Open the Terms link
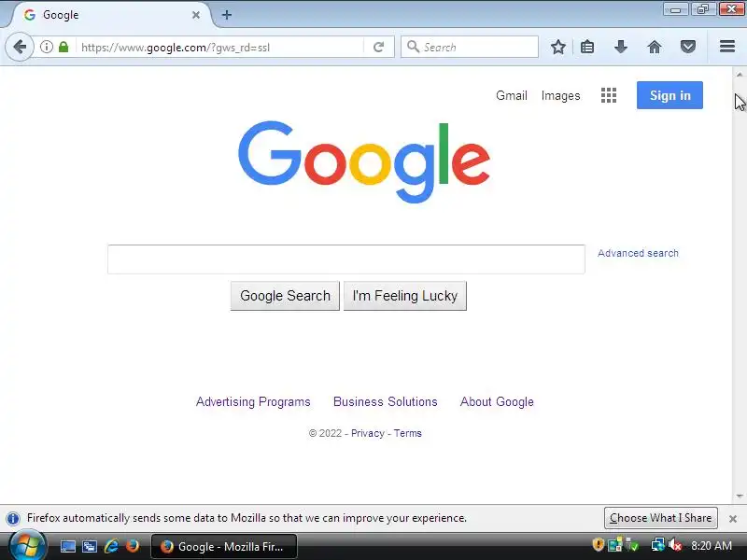The width and height of the screenshot is (747, 560). tap(407, 433)
